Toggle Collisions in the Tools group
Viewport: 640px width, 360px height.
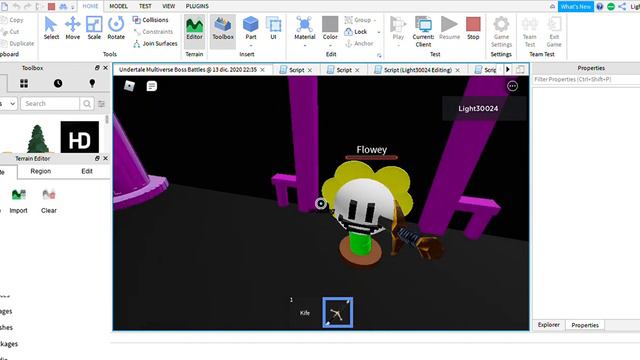click(x=150, y=20)
